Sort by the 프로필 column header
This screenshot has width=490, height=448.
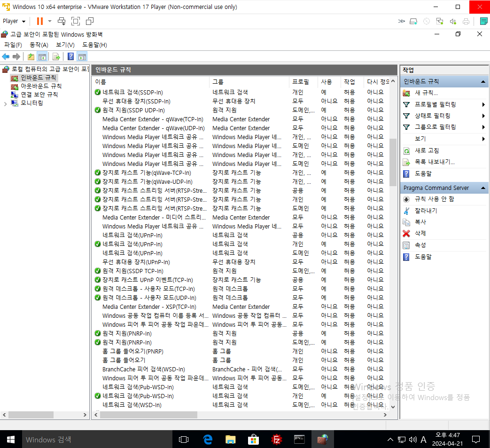[x=303, y=82]
